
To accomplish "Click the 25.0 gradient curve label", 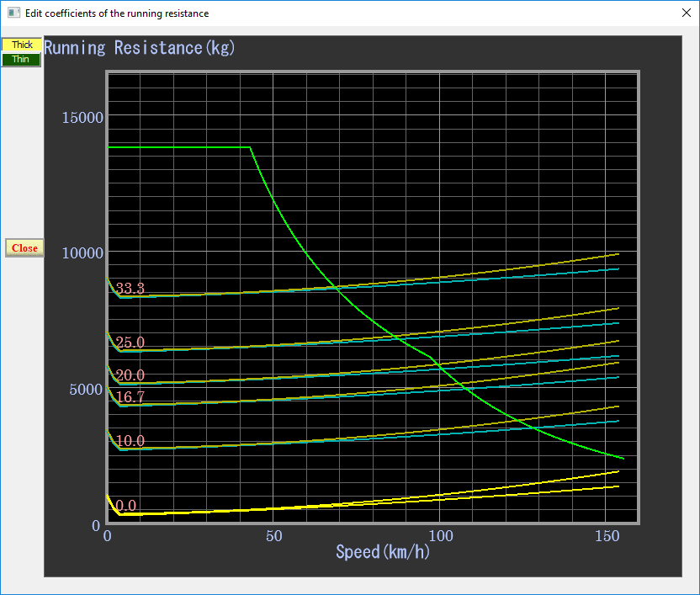I will [x=130, y=343].
